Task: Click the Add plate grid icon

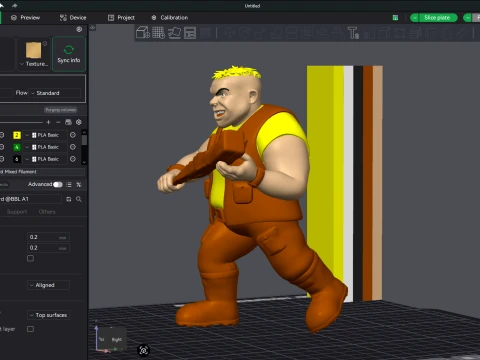Action: [159, 33]
